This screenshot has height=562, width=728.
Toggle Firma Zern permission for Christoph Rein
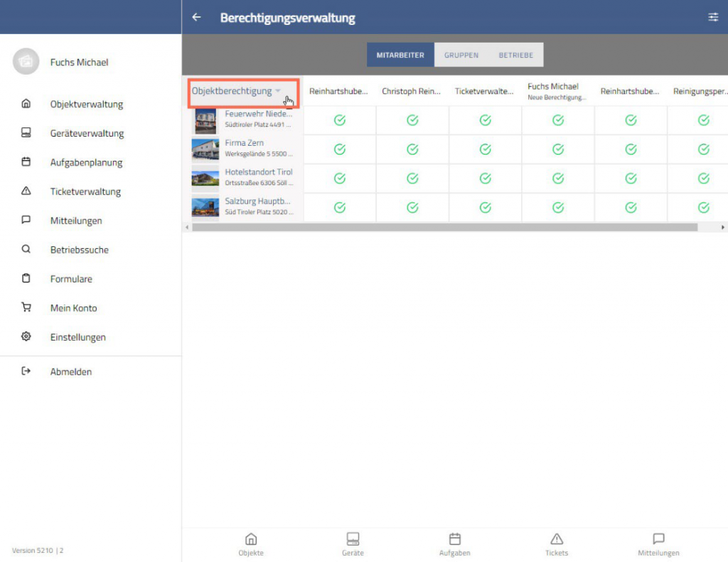coord(412,149)
